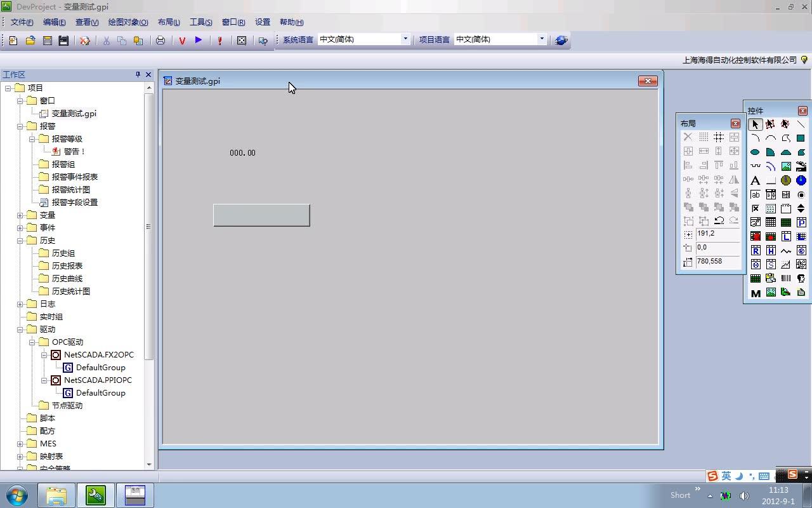
Task: Open the 工具 menu
Action: click(x=200, y=22)
